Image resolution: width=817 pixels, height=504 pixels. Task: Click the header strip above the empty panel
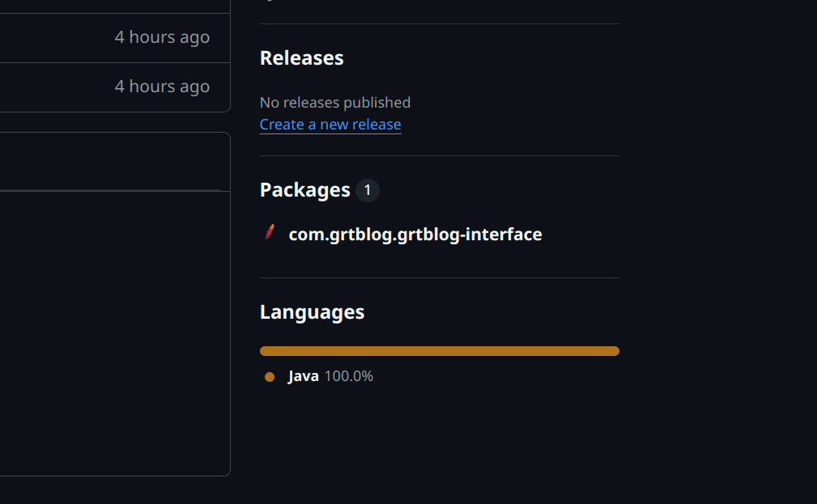(x=113, y=162)
